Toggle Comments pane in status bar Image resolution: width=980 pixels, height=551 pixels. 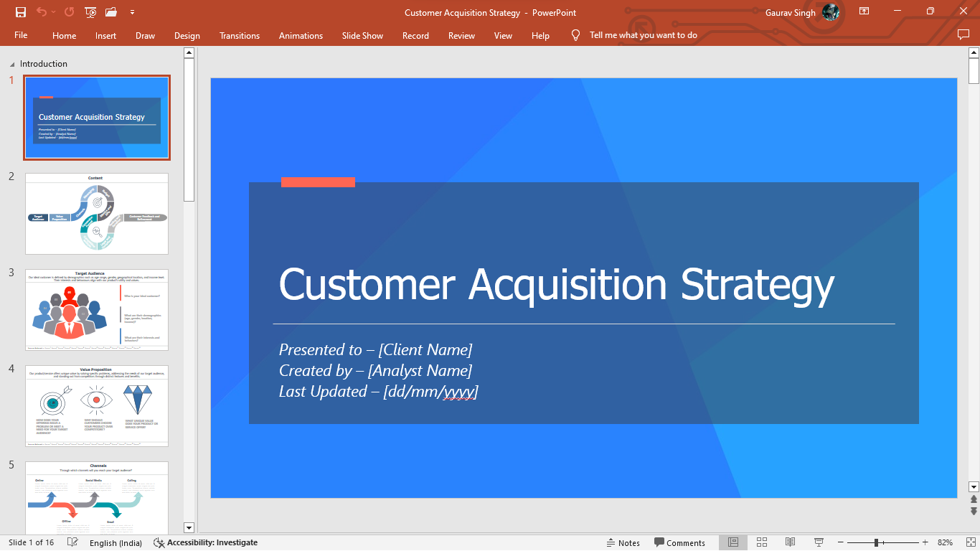pyautogui.click(x=679, y=542)
